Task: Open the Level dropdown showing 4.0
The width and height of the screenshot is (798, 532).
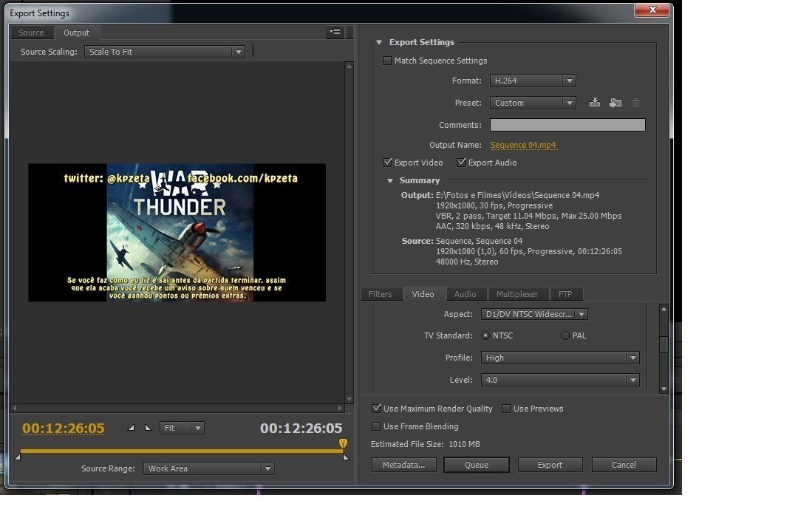Action: [560, 380]
